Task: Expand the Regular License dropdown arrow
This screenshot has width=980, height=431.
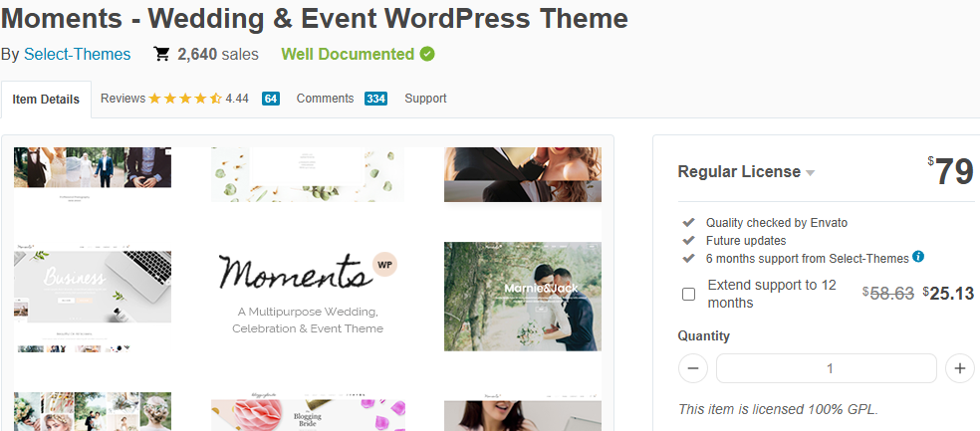Action: pos(811,173)
